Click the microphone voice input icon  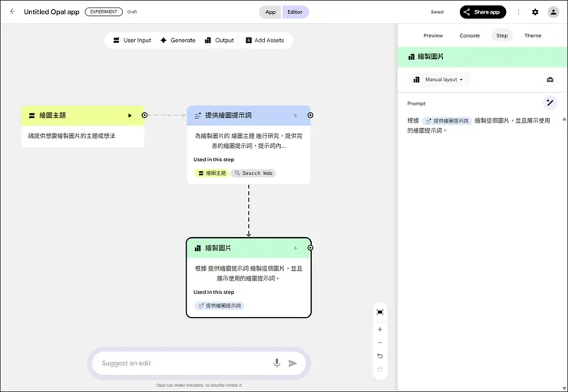pyautogui.click(x=277, y=363)
